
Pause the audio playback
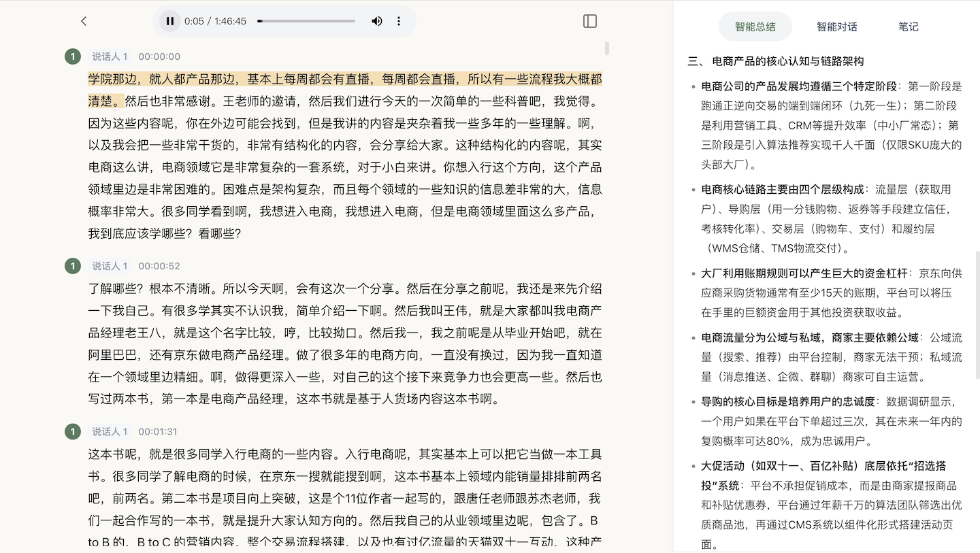tap(170, 21)
